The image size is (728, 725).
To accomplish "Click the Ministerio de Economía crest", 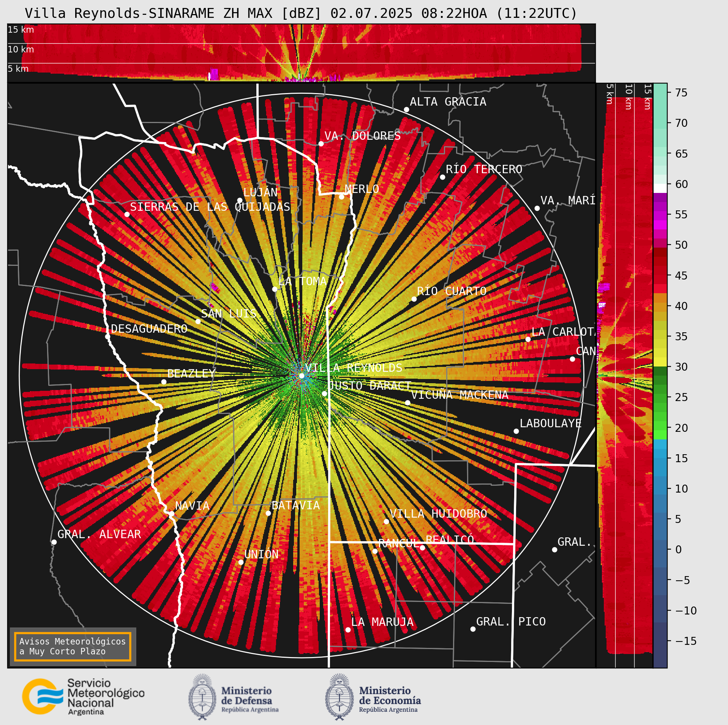I will click(x=340, y=697).
